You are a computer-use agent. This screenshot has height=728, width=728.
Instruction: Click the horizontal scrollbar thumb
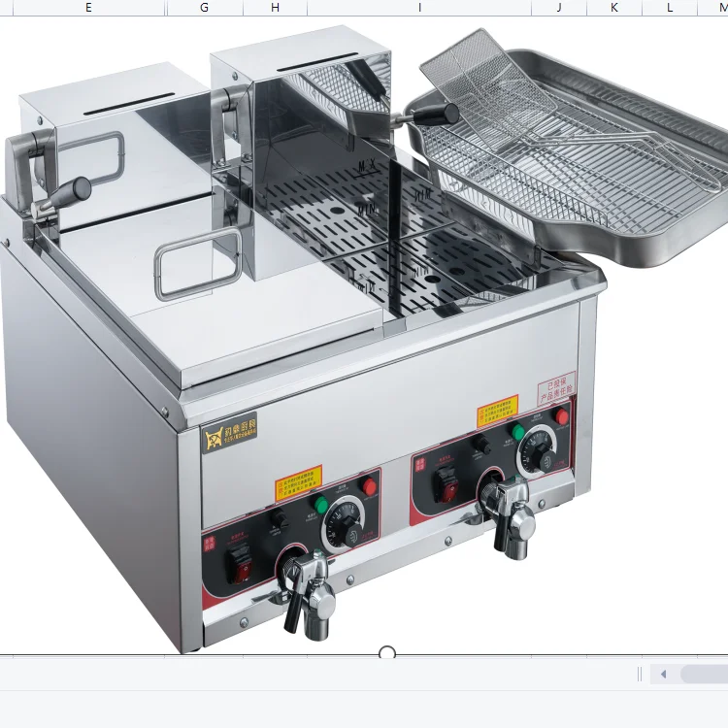point(704,675)
